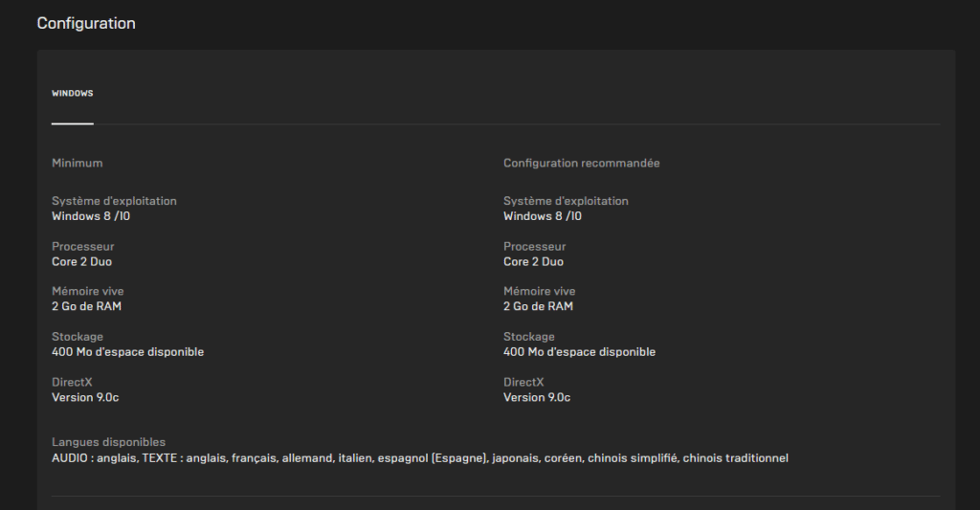
Task: Click the Minimum column heading
Action: pos(77,163)
